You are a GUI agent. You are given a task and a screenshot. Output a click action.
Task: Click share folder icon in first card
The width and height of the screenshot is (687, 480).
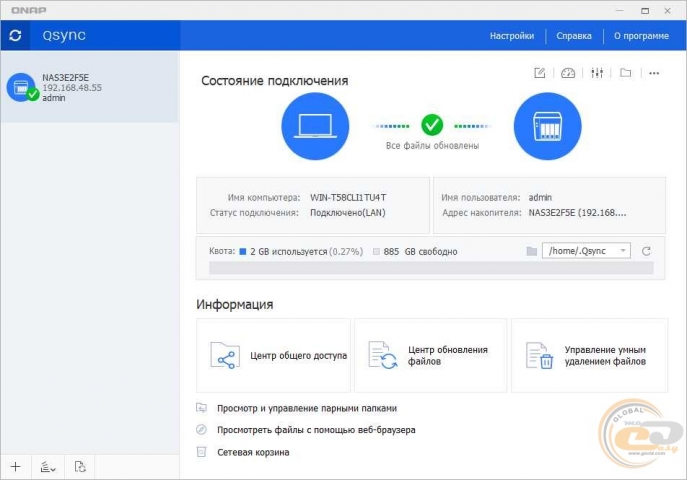225,356
